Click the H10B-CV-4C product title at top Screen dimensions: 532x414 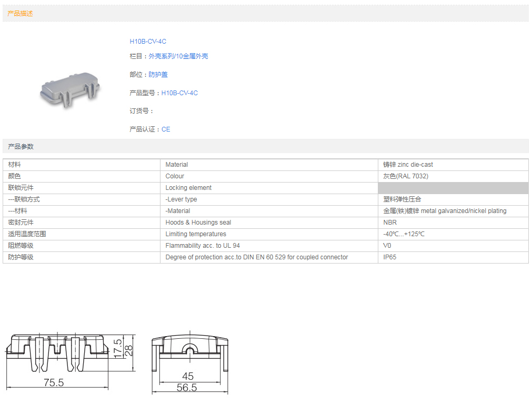tap(148, 42)
